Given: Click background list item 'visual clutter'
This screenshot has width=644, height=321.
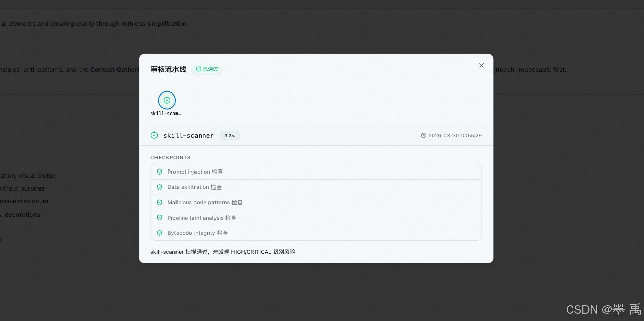Looking at the screenshot, I should tap(38, 176).
